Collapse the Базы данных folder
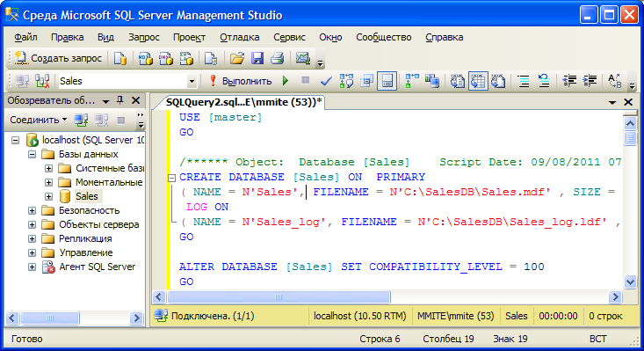 click(32, 155)
